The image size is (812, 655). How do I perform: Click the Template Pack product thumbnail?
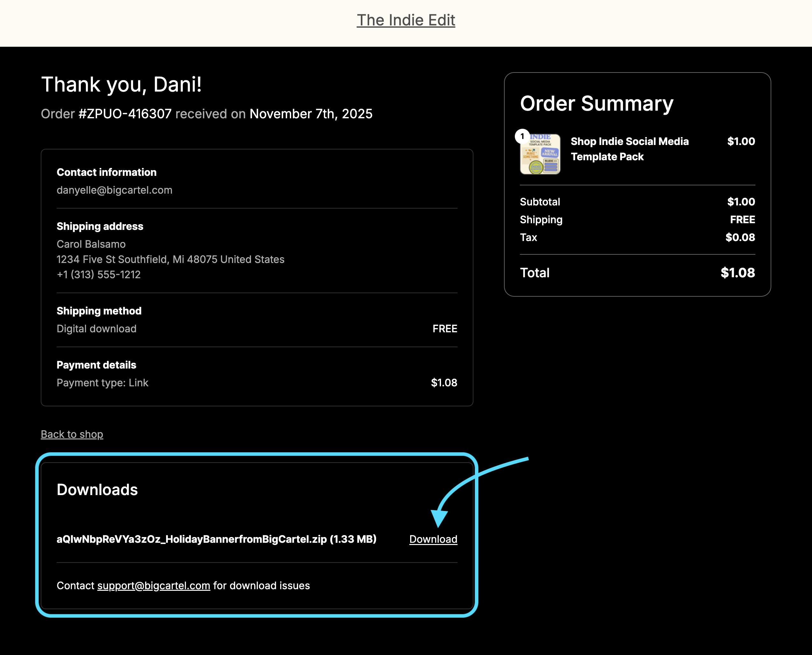[541, 155]
